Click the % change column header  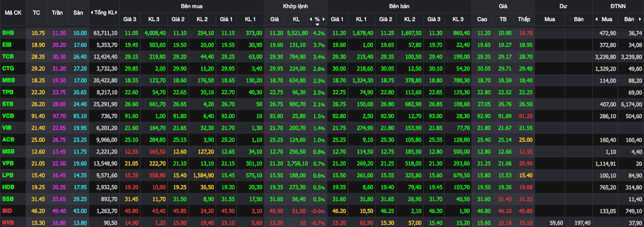(x=317, y=19)
